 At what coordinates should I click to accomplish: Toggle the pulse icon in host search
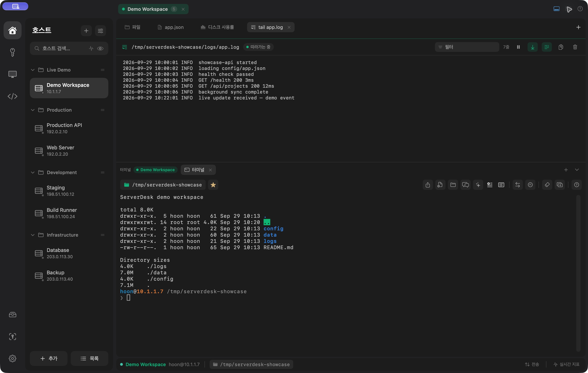(x=91, y=48)
